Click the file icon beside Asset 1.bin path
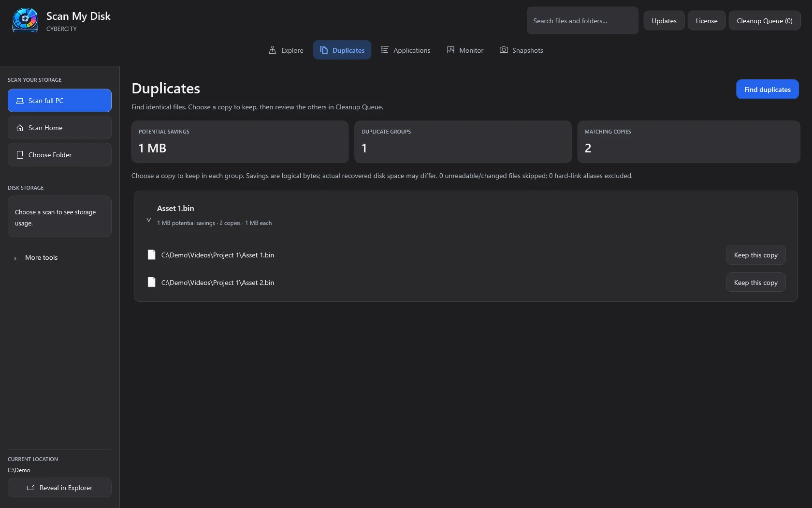The height and width of the screenshot is (508, 812). click(151, 254)
